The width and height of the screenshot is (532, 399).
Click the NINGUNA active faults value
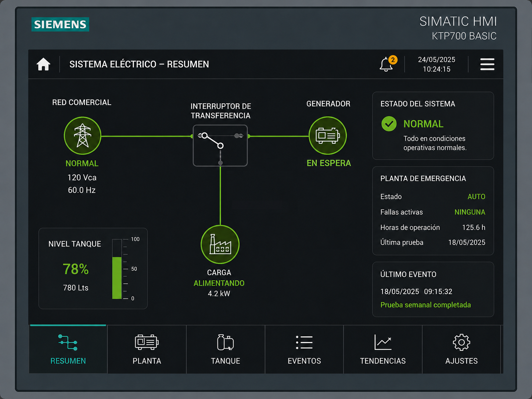(x=470, y=212)
